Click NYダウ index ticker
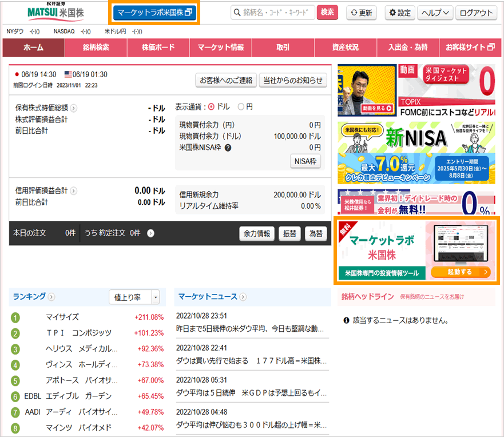 pyautogui.click(x=23, y=31)
